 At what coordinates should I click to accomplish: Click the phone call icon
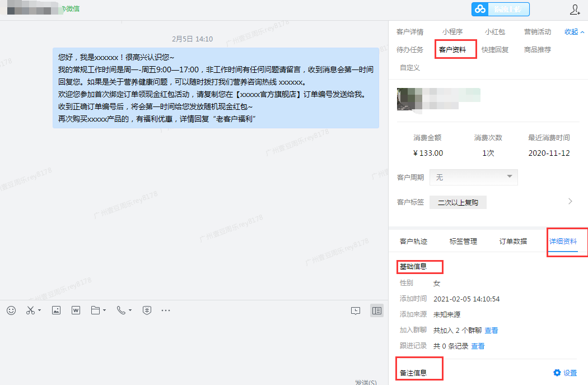(121, 310)
